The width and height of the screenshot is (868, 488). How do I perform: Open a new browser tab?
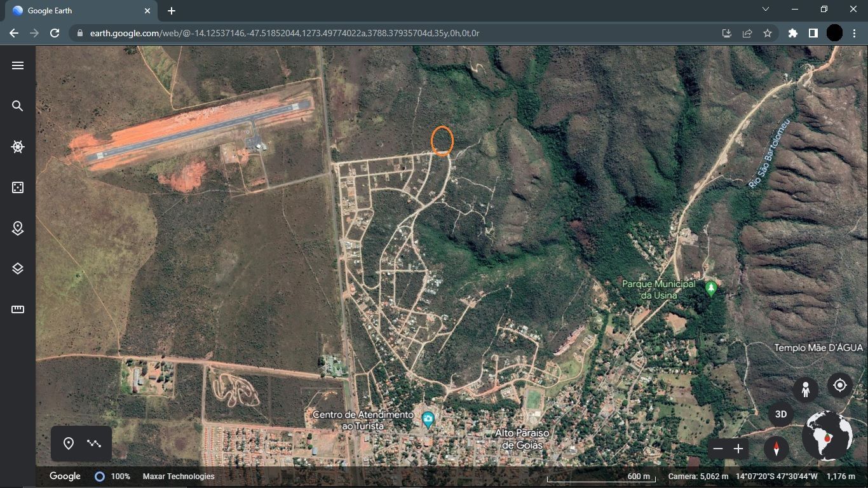[x=172, y=11]
